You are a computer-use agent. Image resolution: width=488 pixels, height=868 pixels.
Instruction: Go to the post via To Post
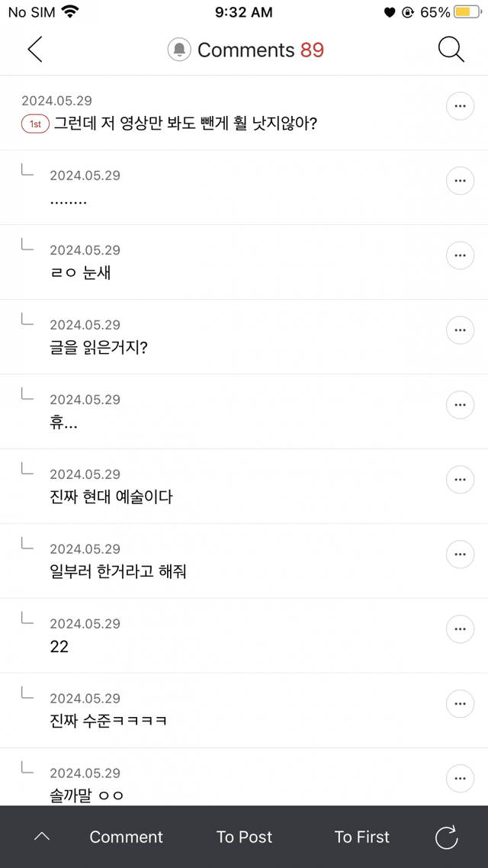point(244,837)
